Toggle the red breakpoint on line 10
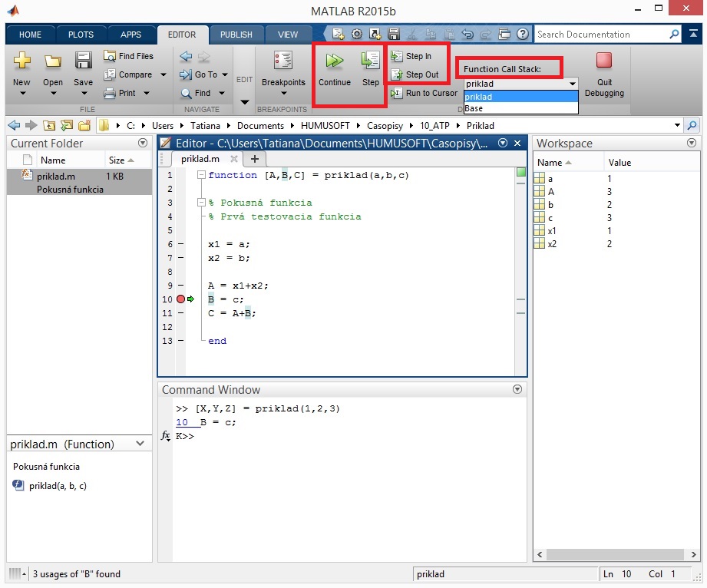The width and height of the screenshot is (707, 588). (180, 299)
